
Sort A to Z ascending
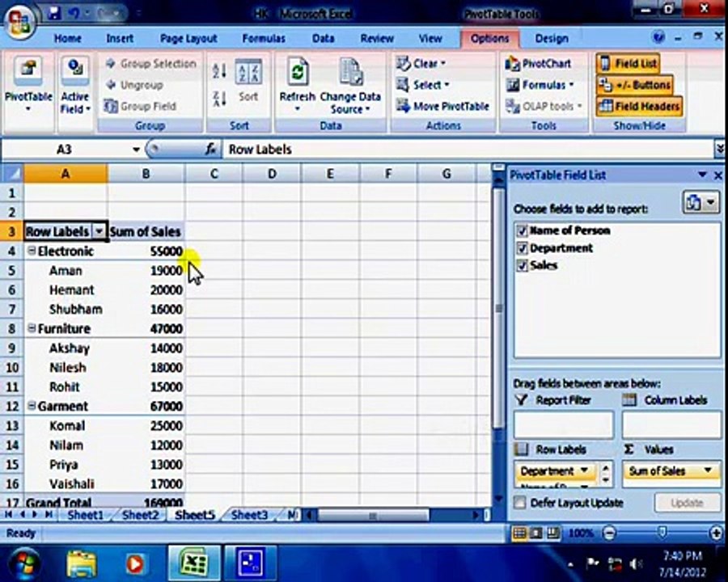tap(219, 70)
